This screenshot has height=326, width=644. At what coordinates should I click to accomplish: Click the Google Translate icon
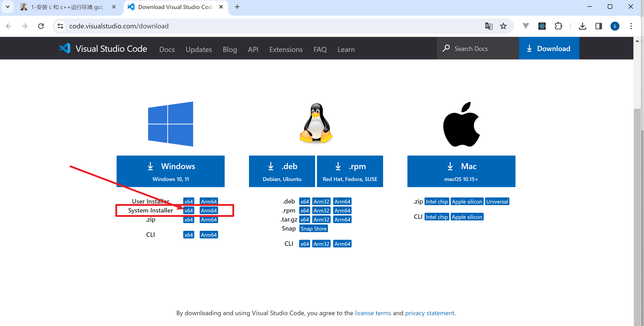(488, 26)
